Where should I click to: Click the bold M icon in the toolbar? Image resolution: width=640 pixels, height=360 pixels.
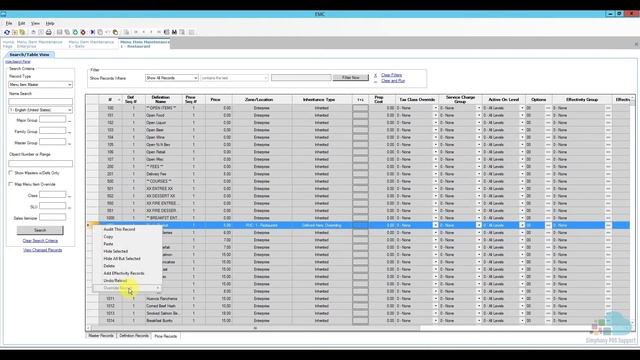(x=174, y=32)
